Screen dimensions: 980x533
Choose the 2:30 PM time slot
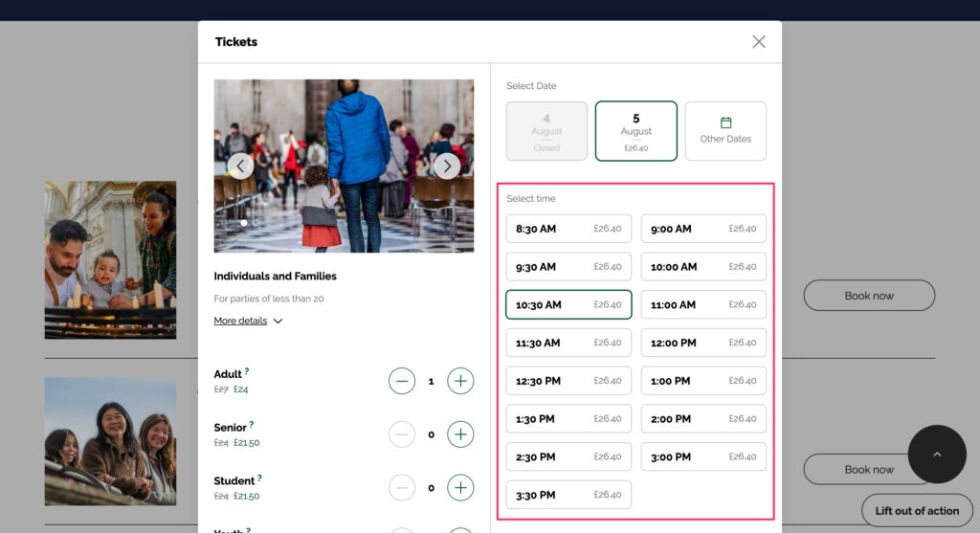[x=568, y=456]
